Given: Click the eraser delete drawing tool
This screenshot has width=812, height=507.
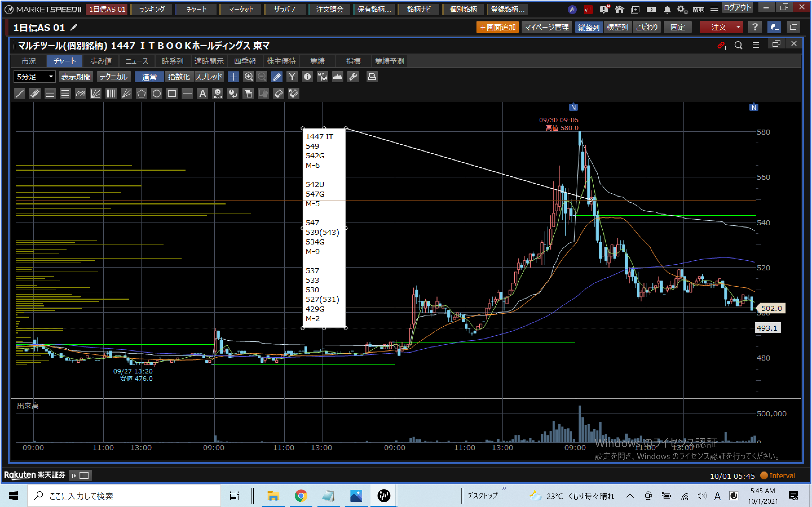Looking at the screenshot, I should [279, 94].
